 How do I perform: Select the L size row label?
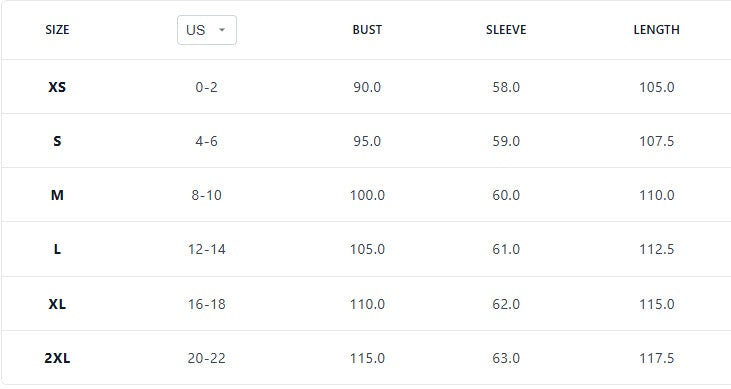pos(57,249)
